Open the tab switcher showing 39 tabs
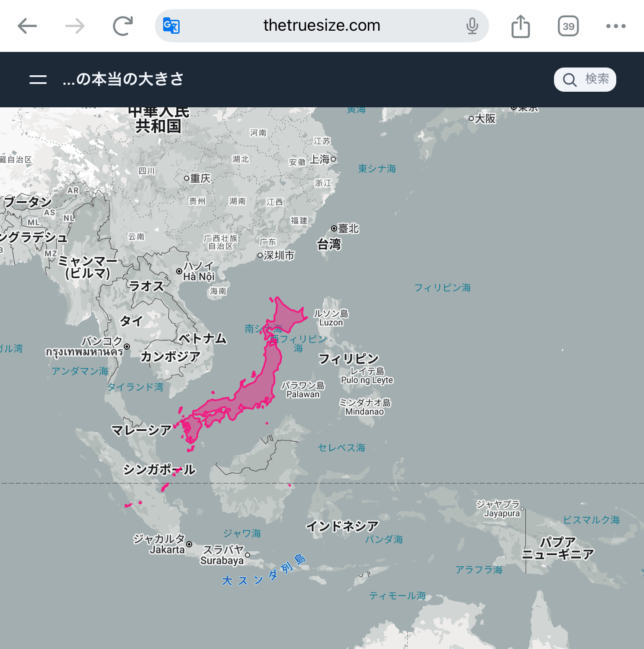Viewport: 644px width, 649px height. click(568, 26)
